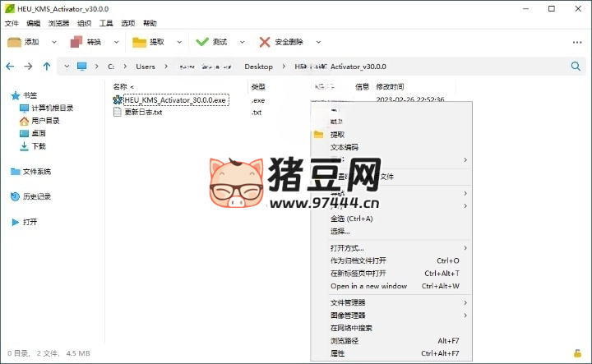Click the 安全删除 red X icon
This screenshot has height=364, width=592.
click(x=265, y=42)
